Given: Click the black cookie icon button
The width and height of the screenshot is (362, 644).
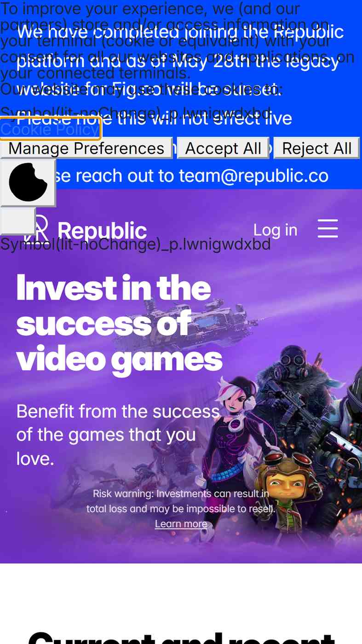Looking at the screenshot, I should 28,182.
